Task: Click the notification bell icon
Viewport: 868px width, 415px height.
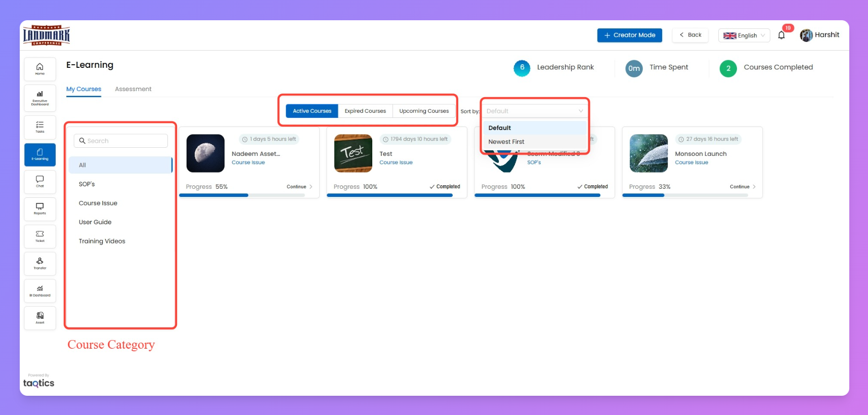Action: (x=782, y=35)
